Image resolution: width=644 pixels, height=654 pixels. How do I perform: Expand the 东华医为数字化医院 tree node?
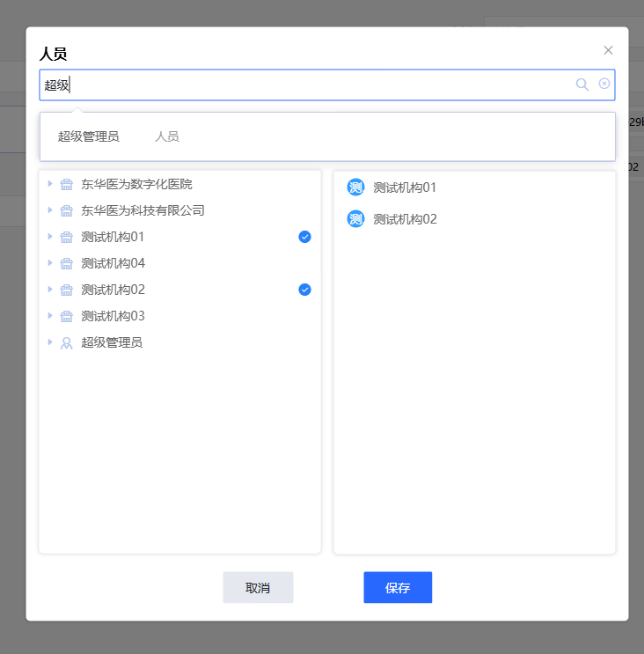point(50,185)
